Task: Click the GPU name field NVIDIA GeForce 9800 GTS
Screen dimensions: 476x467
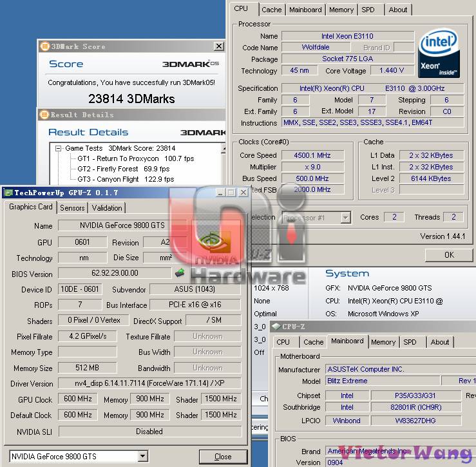Action: (122, 225)
